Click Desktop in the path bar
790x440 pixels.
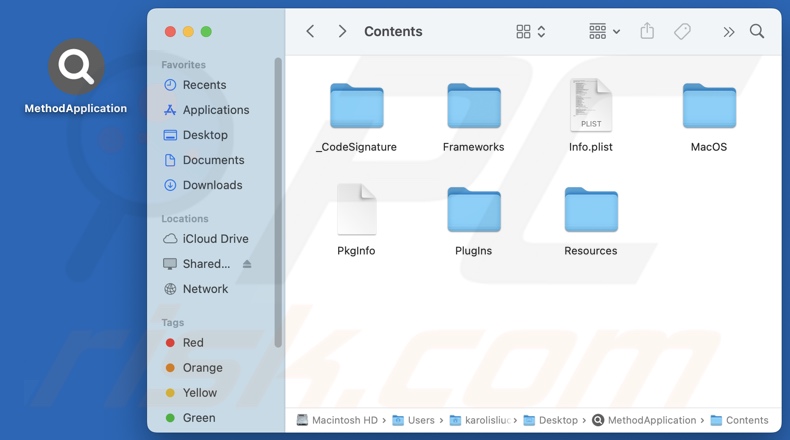559,421
